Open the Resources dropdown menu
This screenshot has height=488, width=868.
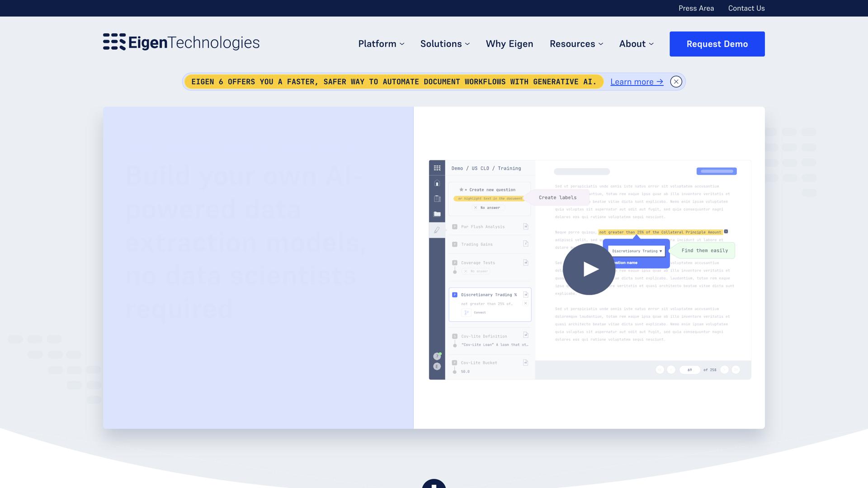coord(576,44)
